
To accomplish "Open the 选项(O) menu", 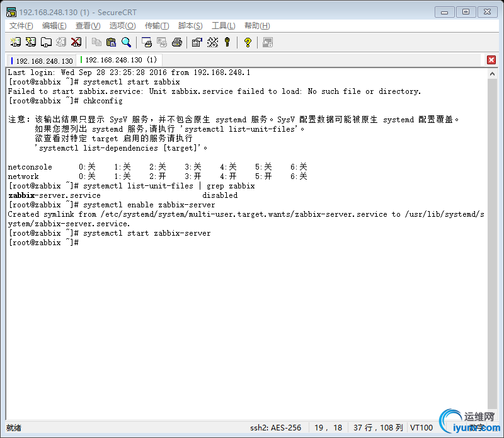I will point(122,26).
